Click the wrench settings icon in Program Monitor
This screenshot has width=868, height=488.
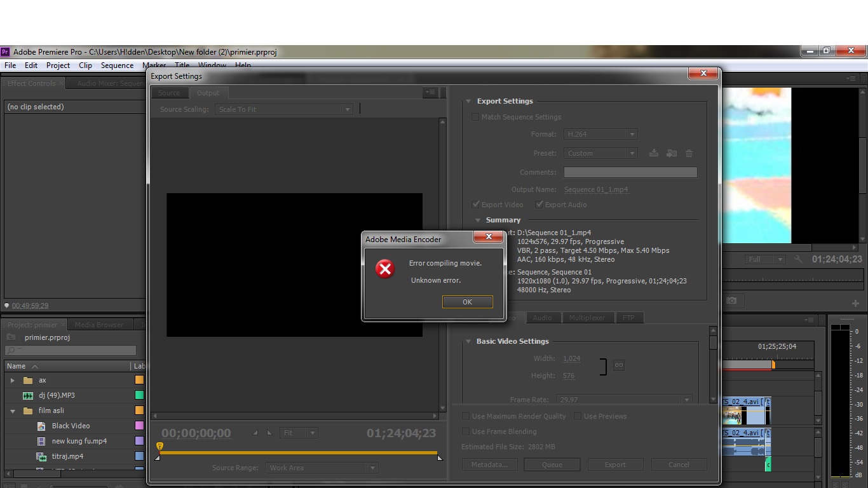pos(799,259)
